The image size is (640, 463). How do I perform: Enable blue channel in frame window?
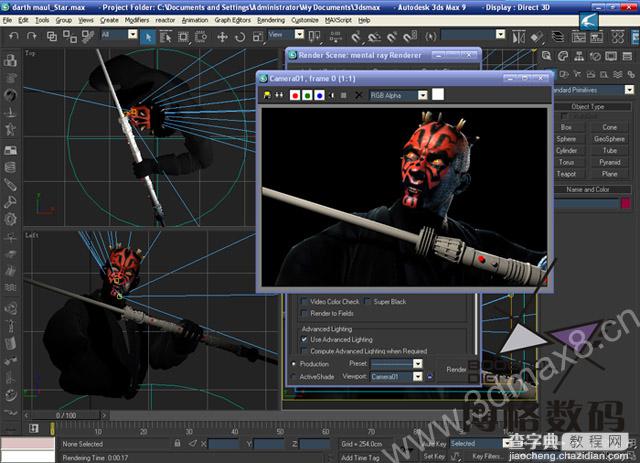tap(319, 95)
